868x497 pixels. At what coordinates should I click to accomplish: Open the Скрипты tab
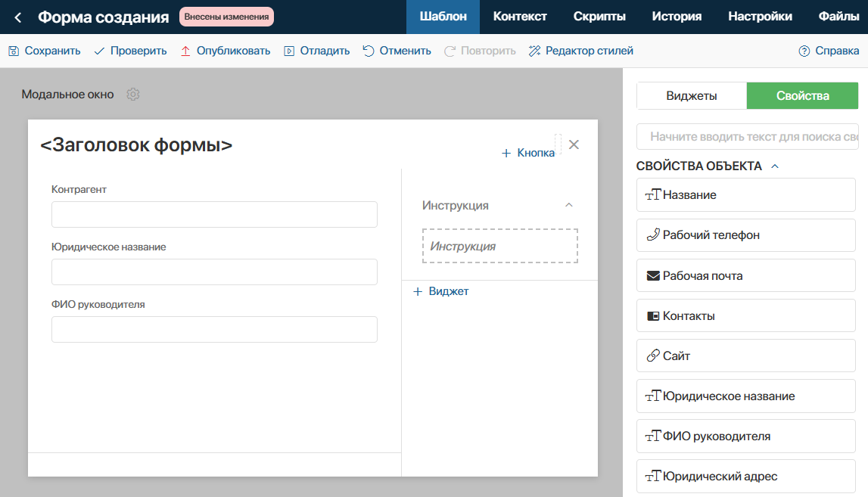tap(599, 17)
